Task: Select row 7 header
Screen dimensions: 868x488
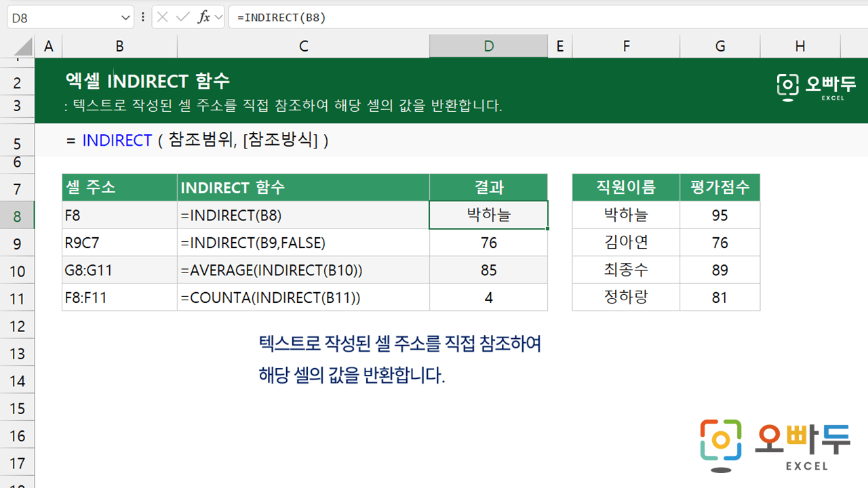Action: pos(17,188)
